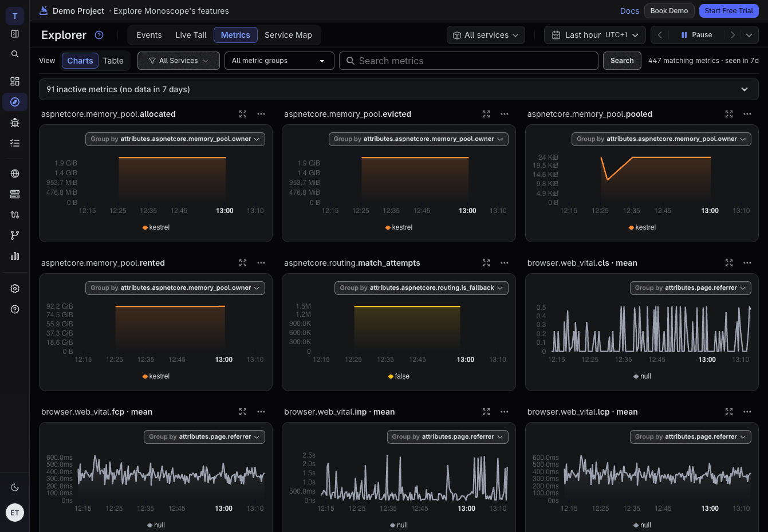This screenshot has width=768, height=532.
Task: Open the bug issues icon in sidebar
Action: point(15,123)
